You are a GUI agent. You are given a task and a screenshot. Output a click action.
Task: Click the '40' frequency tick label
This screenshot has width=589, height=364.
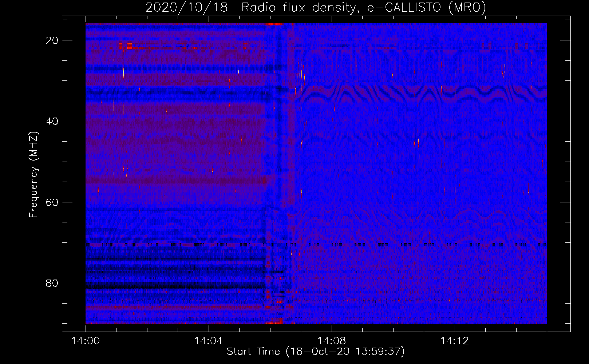pyautogui.click(x=52, y=121)
